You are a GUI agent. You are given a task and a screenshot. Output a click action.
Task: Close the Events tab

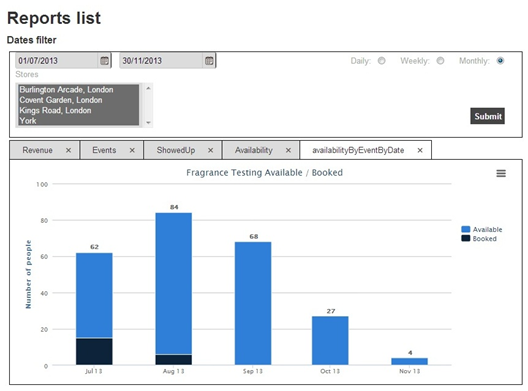tap(132, 150)
